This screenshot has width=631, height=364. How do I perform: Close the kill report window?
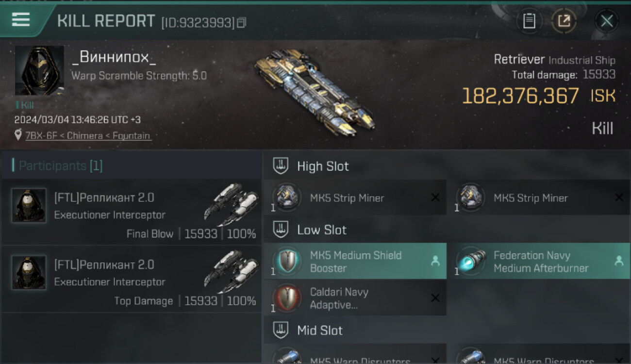pyautogui.click(x=607, y=21)
